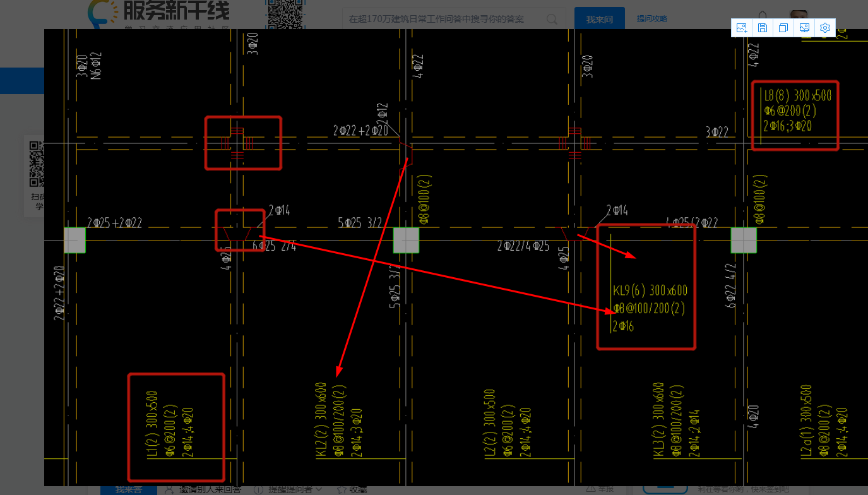Click the 5Φ25 3/2 annotation on the horizontal beam
Viewport: 868px width, 495px height.
pyautogui.click(x=360, y=222)
